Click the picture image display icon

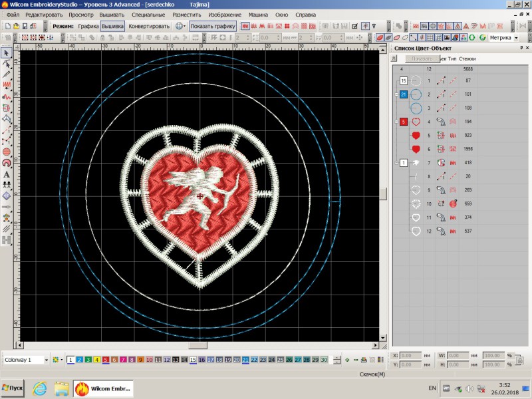(446, 38)
